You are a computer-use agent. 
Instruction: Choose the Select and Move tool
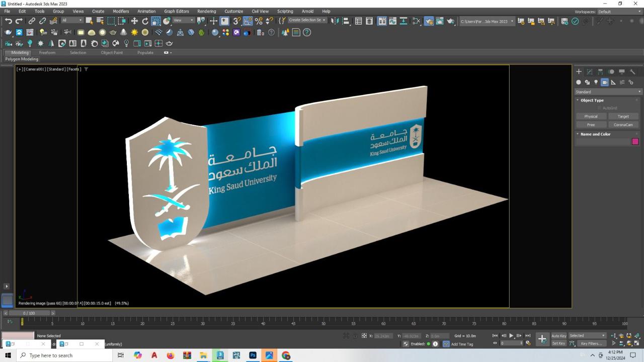pyautogui.click(x=134, y=21)
